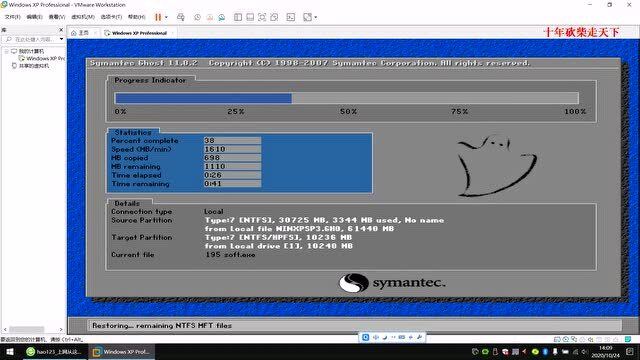Screen dimensions: 640x360
Task: Open the snapshot manager icon
Action: (222, 17)
